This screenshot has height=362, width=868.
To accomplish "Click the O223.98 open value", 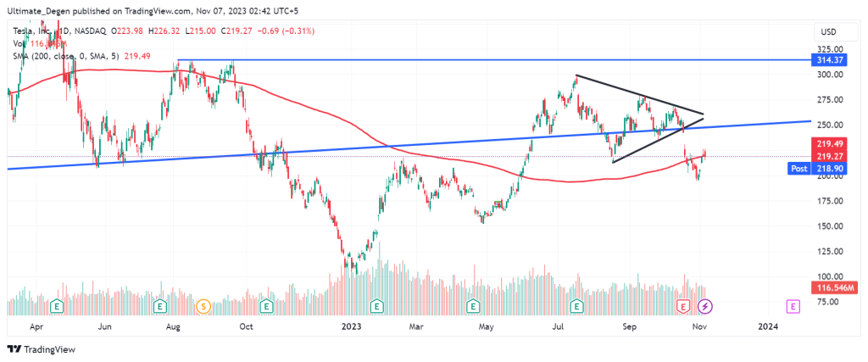I will click(127, 31).
